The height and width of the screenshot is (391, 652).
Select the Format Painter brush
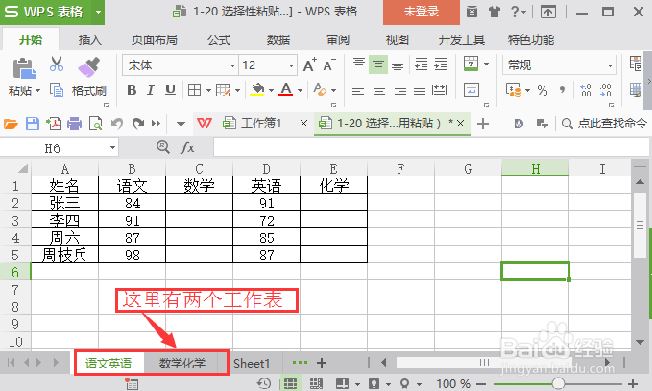pyautogui.click(x=89, y=68)
